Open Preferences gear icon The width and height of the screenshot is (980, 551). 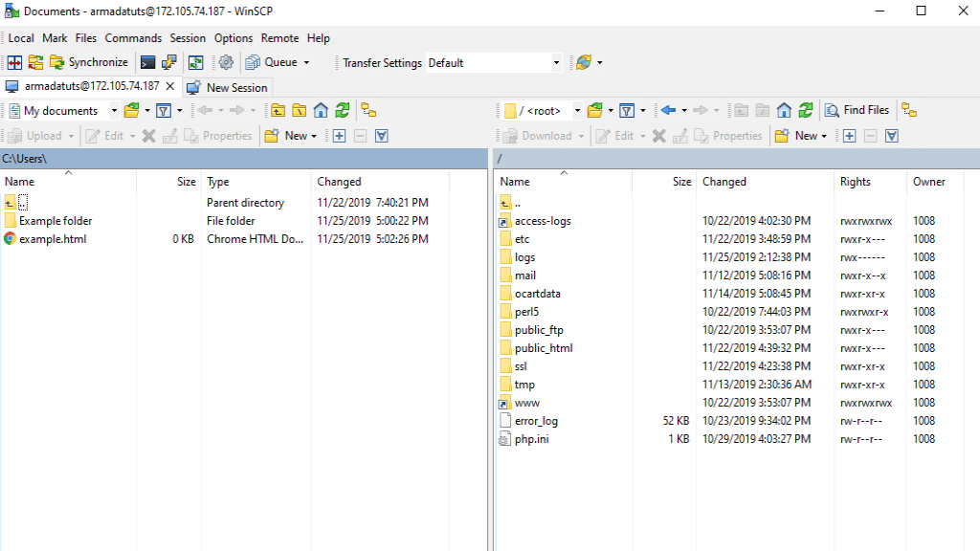(226, 62)
